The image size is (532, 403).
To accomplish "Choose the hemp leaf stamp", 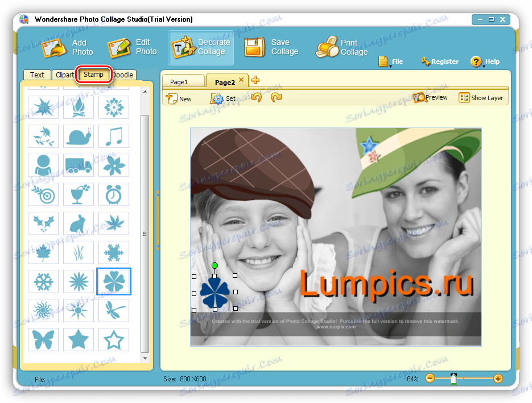I will pos(114,223).
